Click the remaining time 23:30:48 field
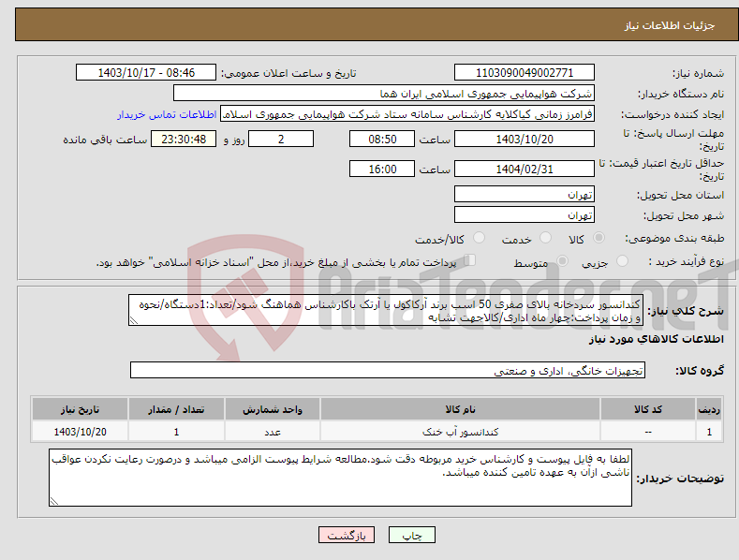739x560 pixels. [184, 139]
